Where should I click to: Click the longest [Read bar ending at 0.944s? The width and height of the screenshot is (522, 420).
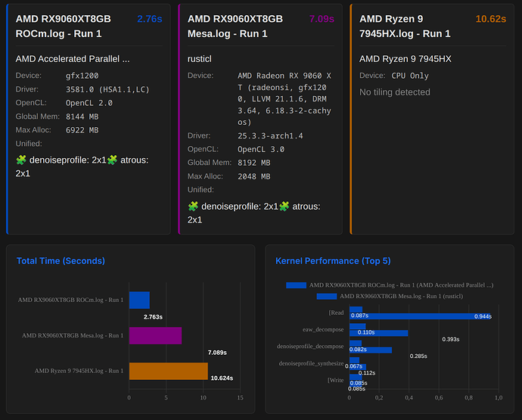(420, 316)
